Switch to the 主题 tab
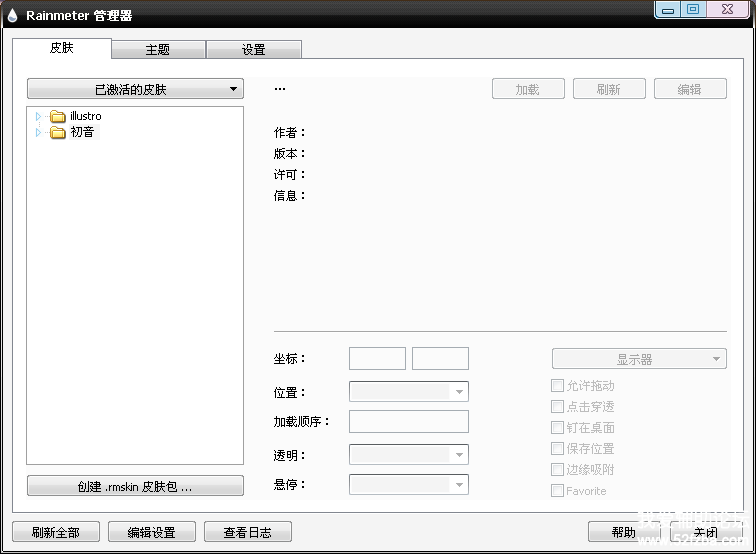756x554 pixels. click(x=158, y=50)
